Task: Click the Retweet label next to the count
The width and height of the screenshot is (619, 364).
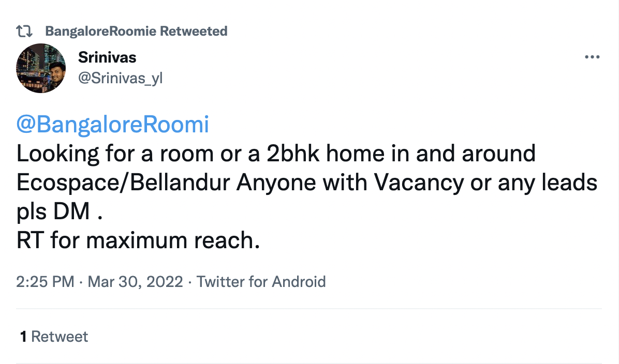Action: [59, 337]
